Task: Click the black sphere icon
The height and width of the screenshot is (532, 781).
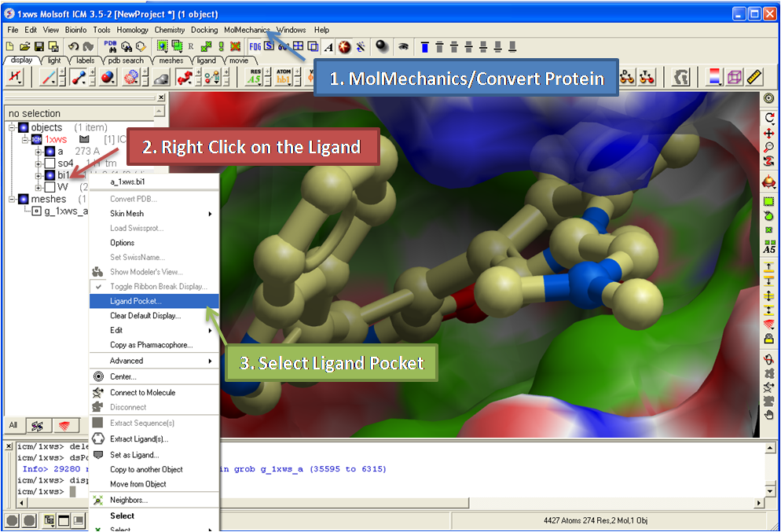Action: (x=382, y=46)
